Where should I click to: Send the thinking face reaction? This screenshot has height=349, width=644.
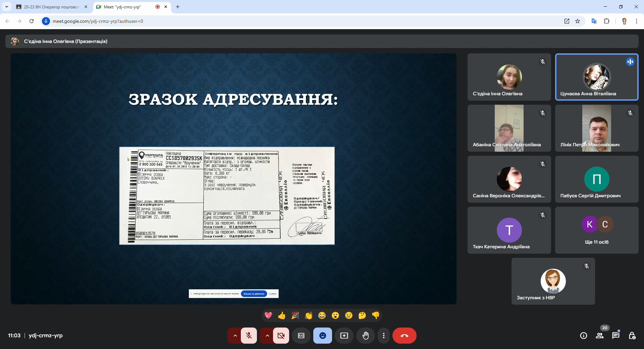point(362,315)
